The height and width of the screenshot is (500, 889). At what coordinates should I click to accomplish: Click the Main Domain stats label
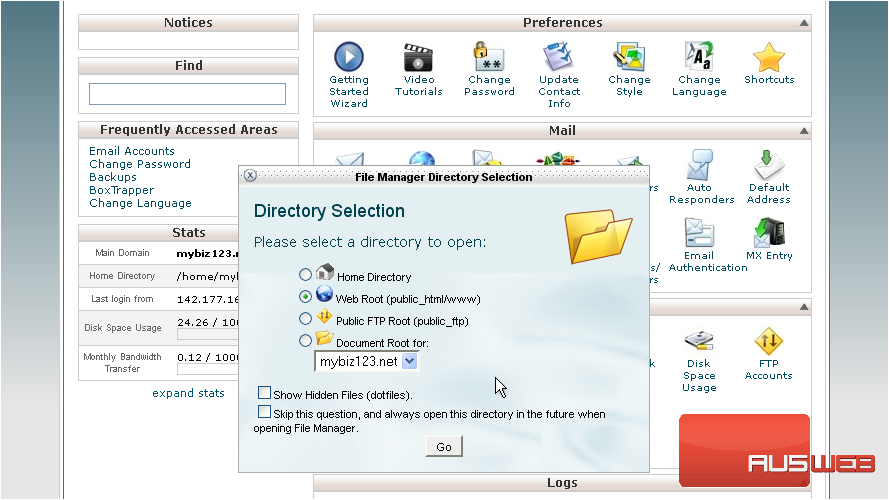pos(122,253)
